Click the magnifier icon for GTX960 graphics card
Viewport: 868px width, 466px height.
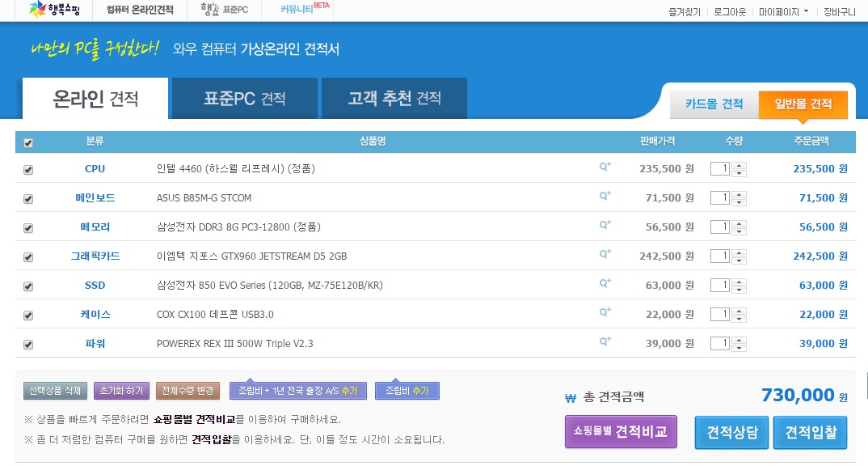click(x=605, y=255)
